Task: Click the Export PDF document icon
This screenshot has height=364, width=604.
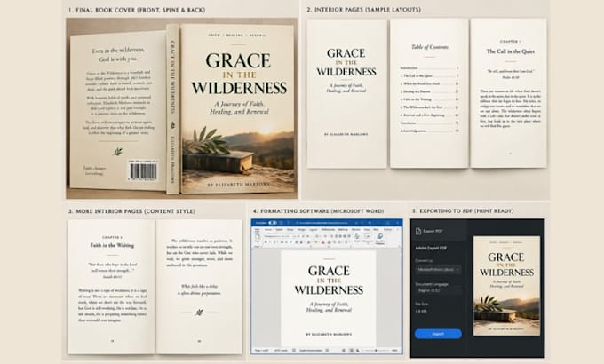Action: tap(418, 231)
